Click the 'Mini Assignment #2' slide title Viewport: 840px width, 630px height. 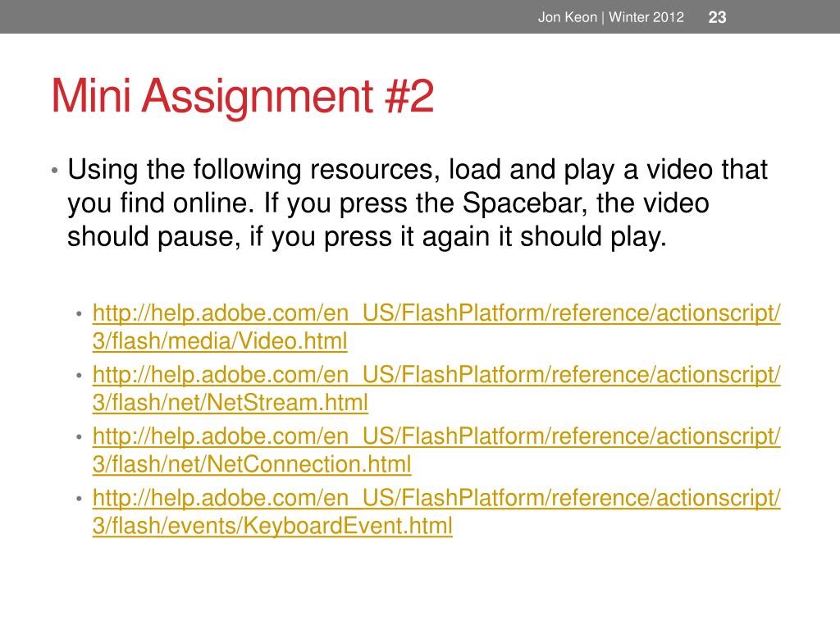[242, 97]
